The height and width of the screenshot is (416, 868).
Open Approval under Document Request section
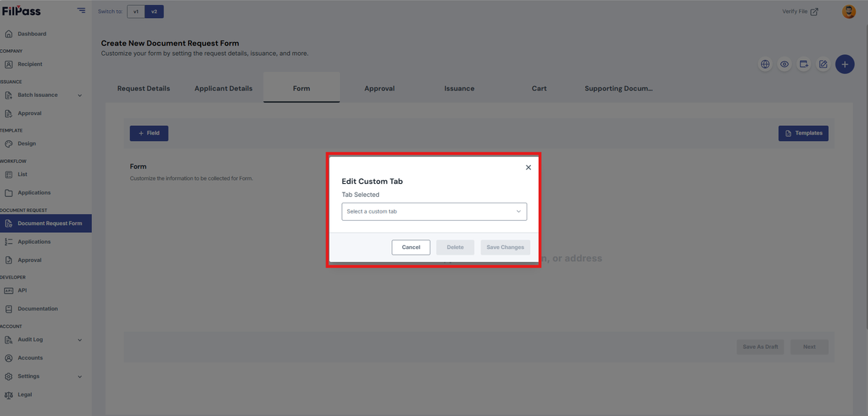coord(30,260)
